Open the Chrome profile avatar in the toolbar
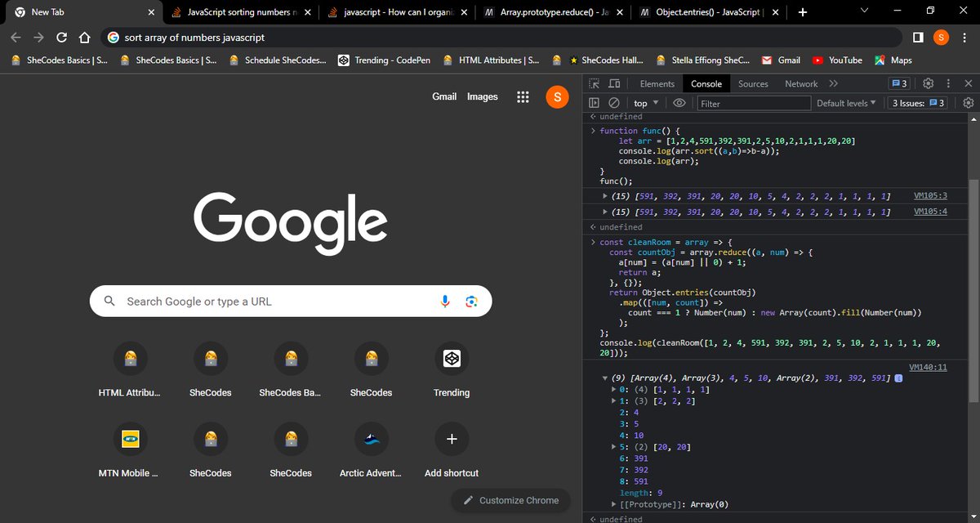The image size is (980, 523). (x=942, y=38)
